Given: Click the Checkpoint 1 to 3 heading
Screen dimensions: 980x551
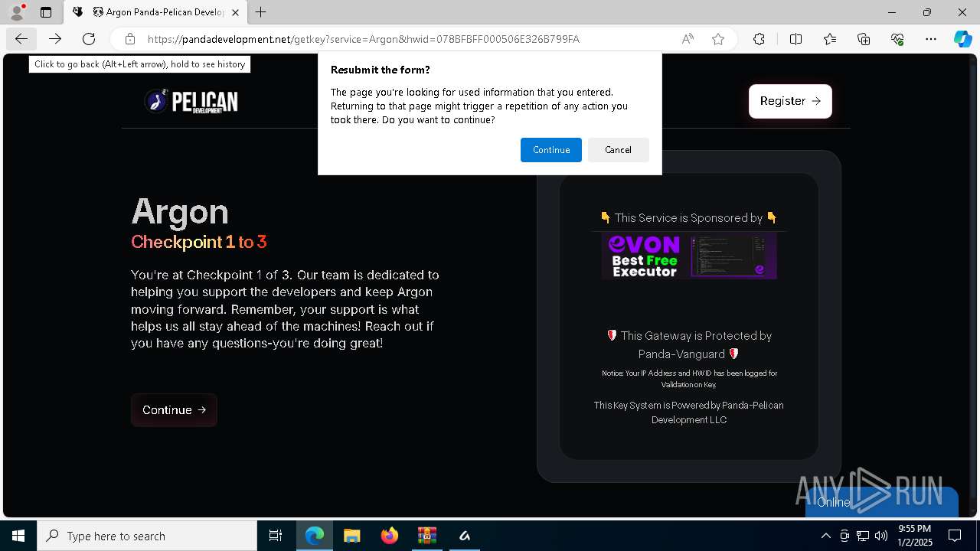Looking at the screenshot, I should (x=199, y=242).
